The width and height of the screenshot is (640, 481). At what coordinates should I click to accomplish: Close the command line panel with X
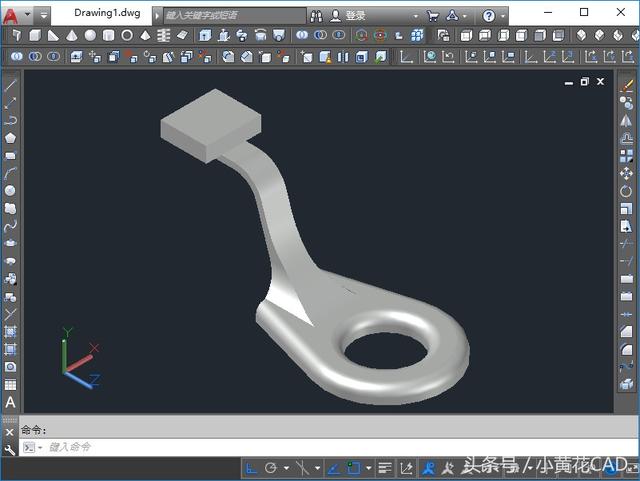[x=9, y=432]
